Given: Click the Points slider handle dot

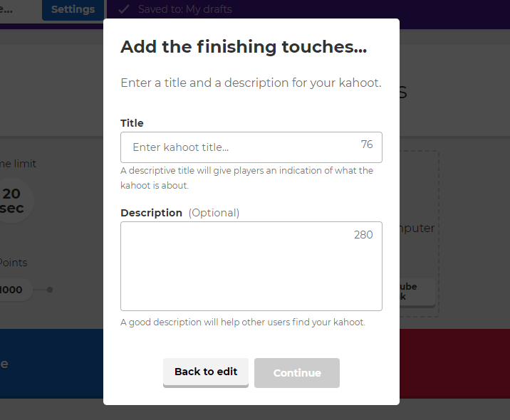Looking at the screenshot, I should pos(50,290).
